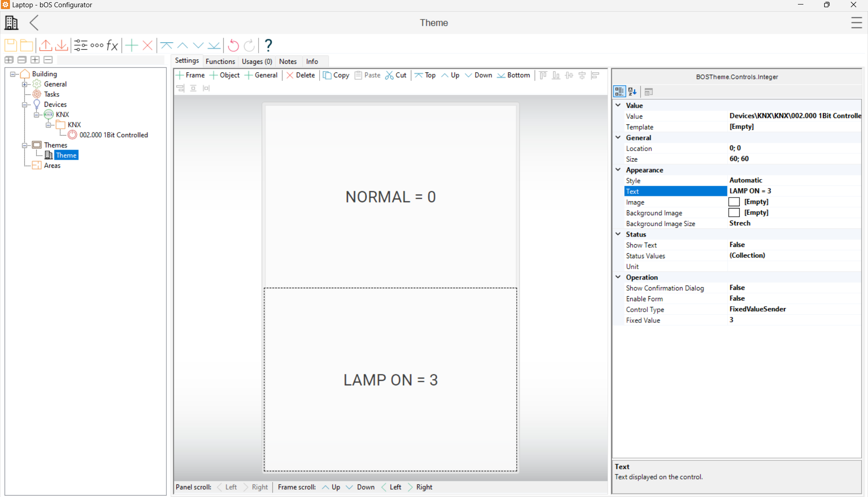This screenshot has width=868, height=497.
Task: Collapse the Appearance property section
Action: pyautogui.click(x=618, y=170)
